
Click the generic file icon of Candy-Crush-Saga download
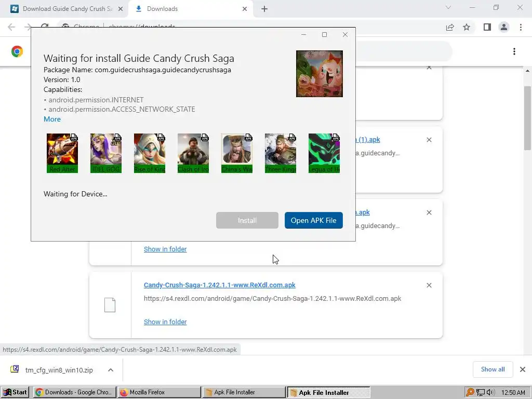(x=110, y=304)
